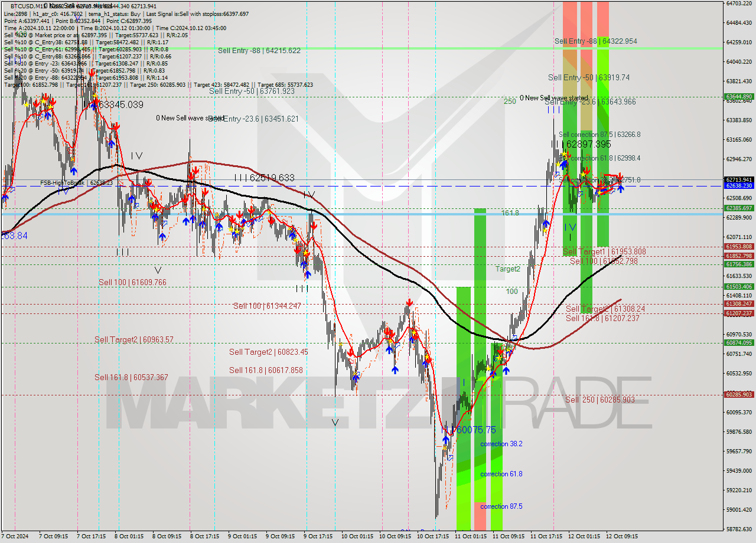Select the 'Sell Target1 | 61953.808' label
Screen dimensions: 756x543
(x=604, y=252)
